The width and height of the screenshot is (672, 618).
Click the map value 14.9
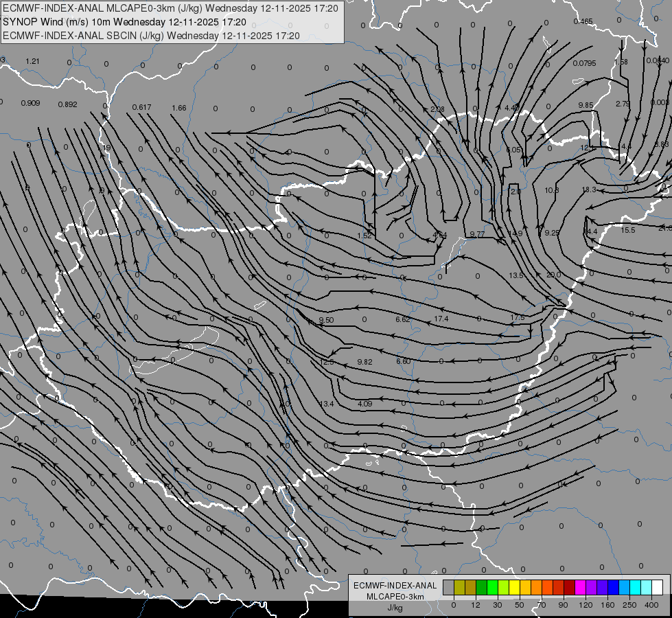pos(515,233)
